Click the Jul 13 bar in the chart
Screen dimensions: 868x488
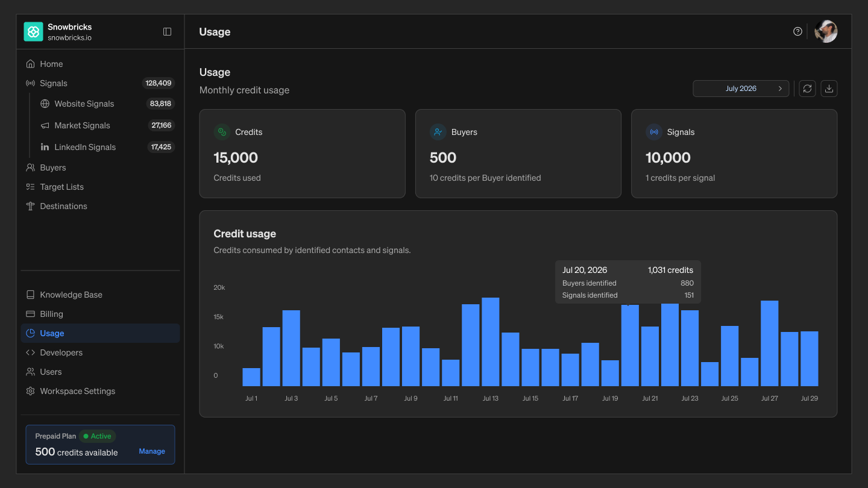coord(491,342)
